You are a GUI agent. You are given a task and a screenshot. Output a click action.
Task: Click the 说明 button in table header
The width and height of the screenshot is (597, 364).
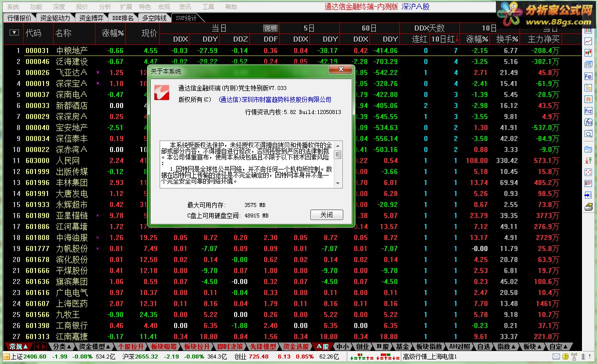(x=270, y=28)
